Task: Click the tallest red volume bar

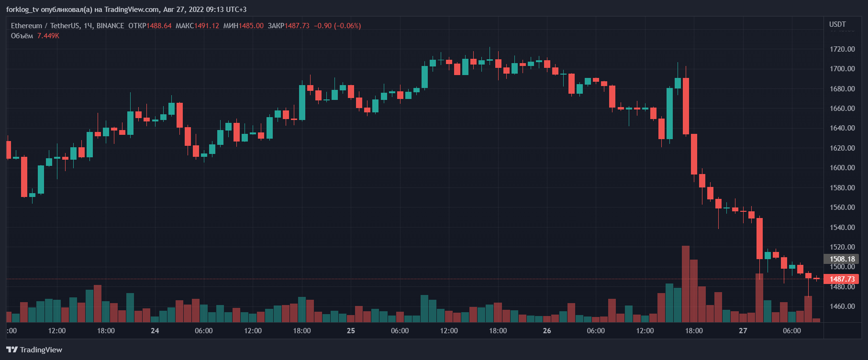Action: click(686, 284)
